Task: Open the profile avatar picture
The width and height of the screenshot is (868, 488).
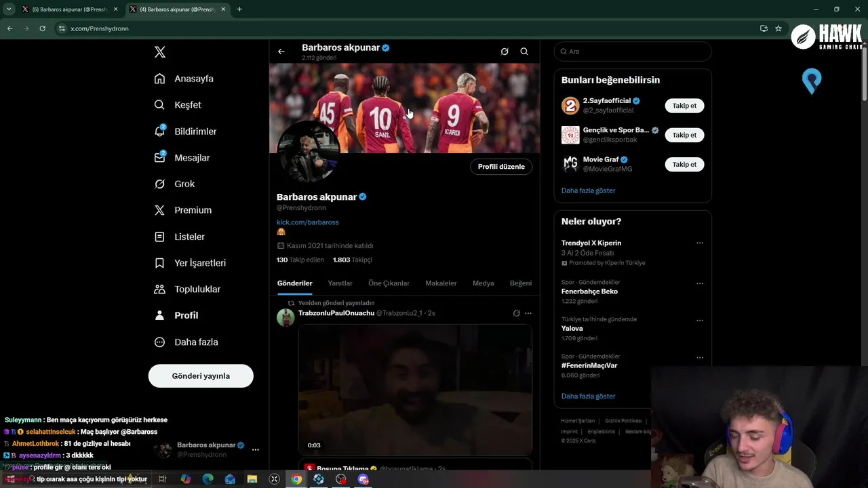Action: 309,152
